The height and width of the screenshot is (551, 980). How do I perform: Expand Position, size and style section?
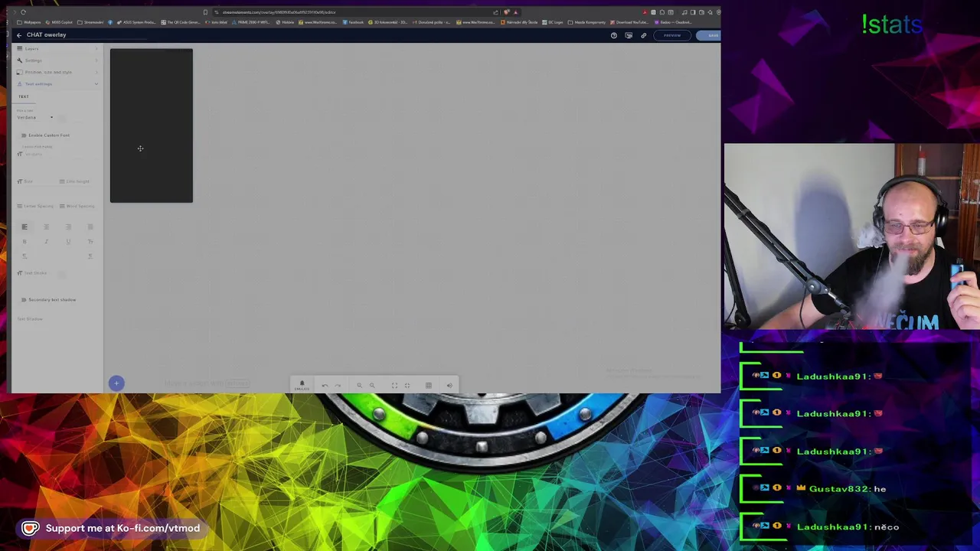tap(57, 72)
